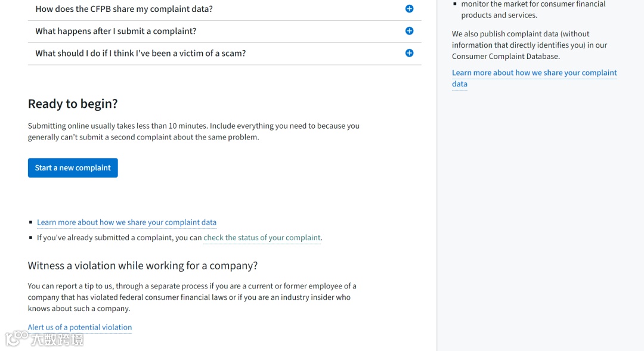Click plus icon beside the scam victim question

point(409,53)
